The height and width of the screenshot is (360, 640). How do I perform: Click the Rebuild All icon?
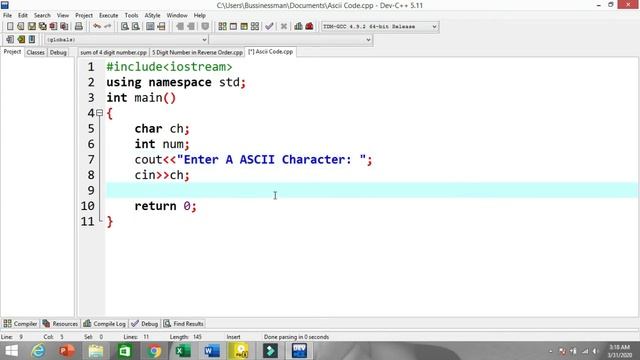point(255,27)
